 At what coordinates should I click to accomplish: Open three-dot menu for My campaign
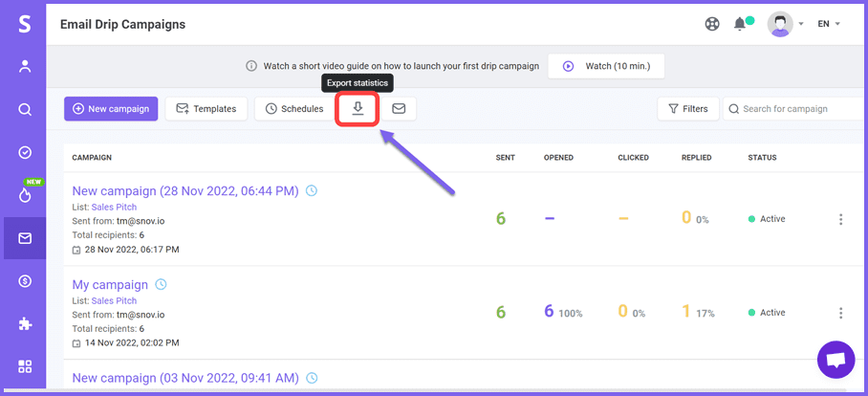click(840, 313)
